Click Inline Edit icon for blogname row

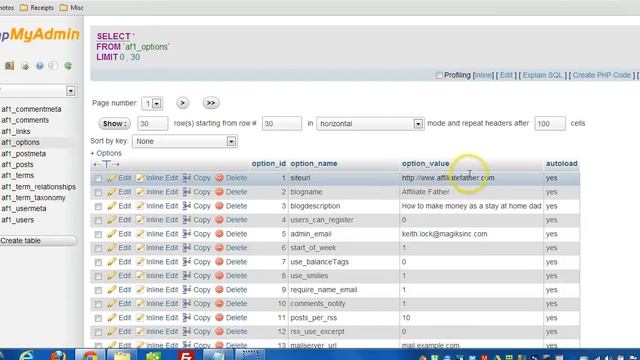coord(140,192)
